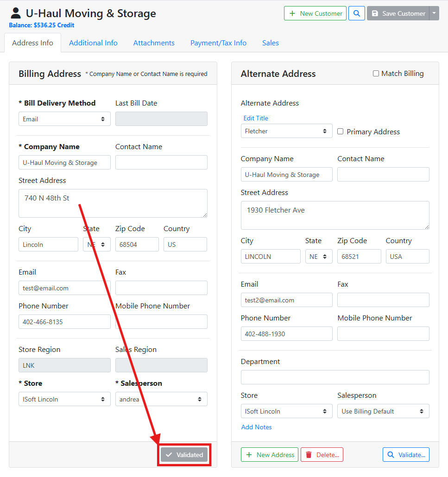Click the Edit Title link

pyautogui.click(x=256, y=118)
